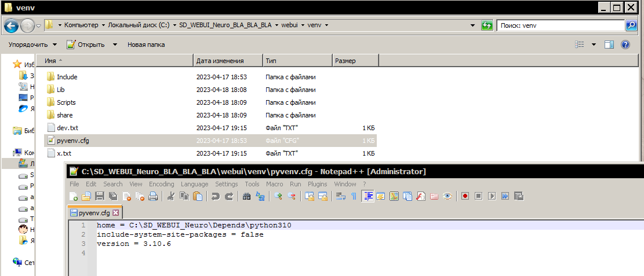Click the SD_WEBUI_Neuro_BLA_BLA_BLA breadcrumb

click(x=225, y=25)
